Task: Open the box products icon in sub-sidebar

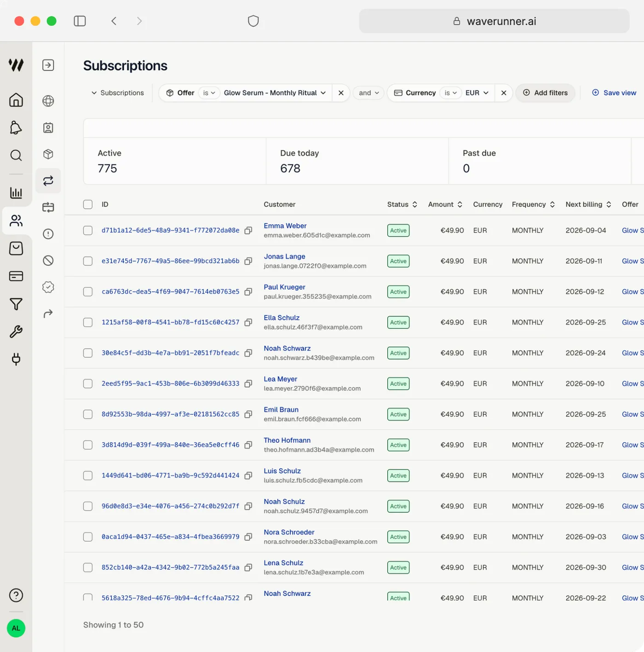Action: coord(48,154)
